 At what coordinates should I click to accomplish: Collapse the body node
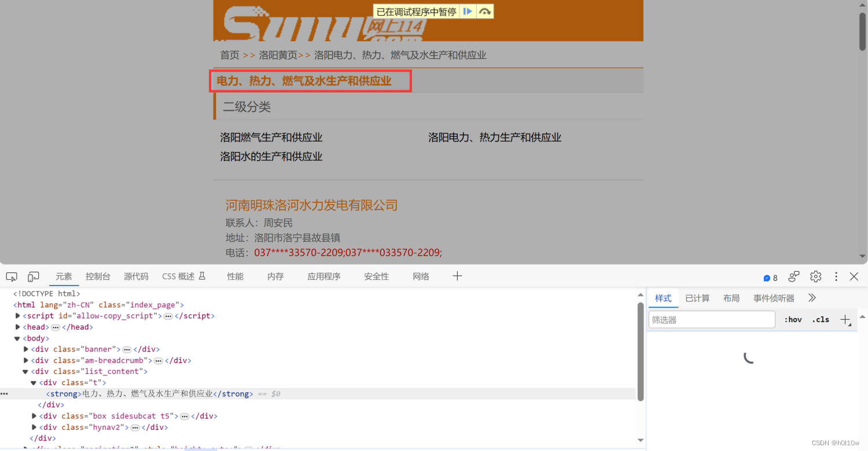pos(17,338)
